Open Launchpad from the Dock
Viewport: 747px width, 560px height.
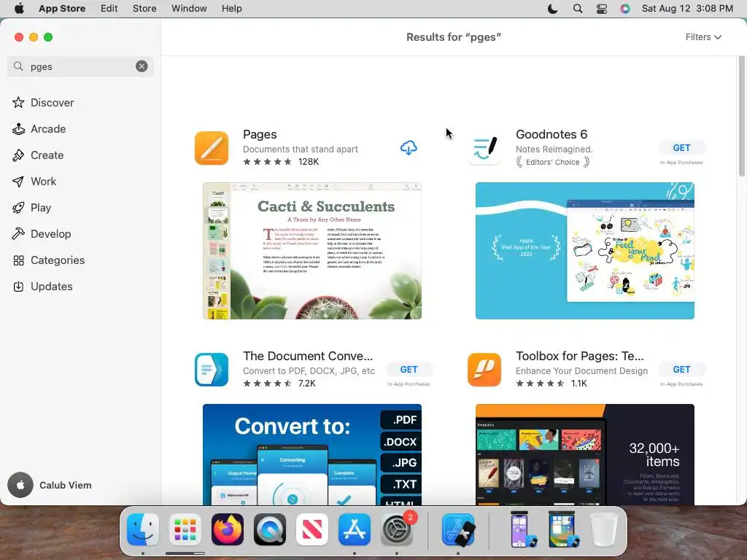pos(185,529)
